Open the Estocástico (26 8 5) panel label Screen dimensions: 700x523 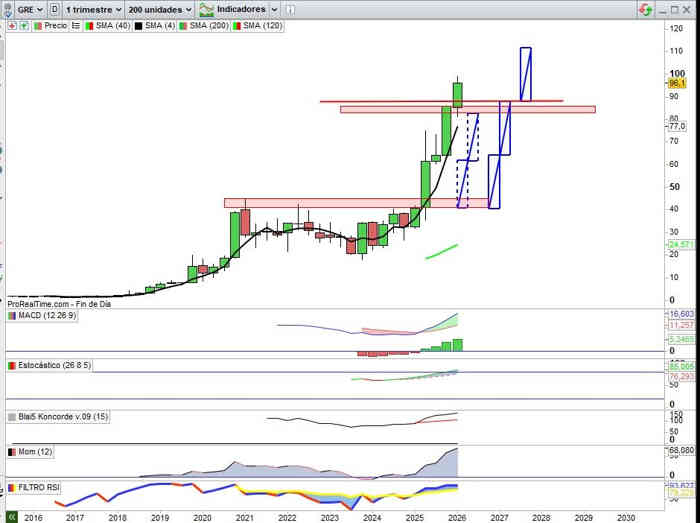click(x=56, y=366)
